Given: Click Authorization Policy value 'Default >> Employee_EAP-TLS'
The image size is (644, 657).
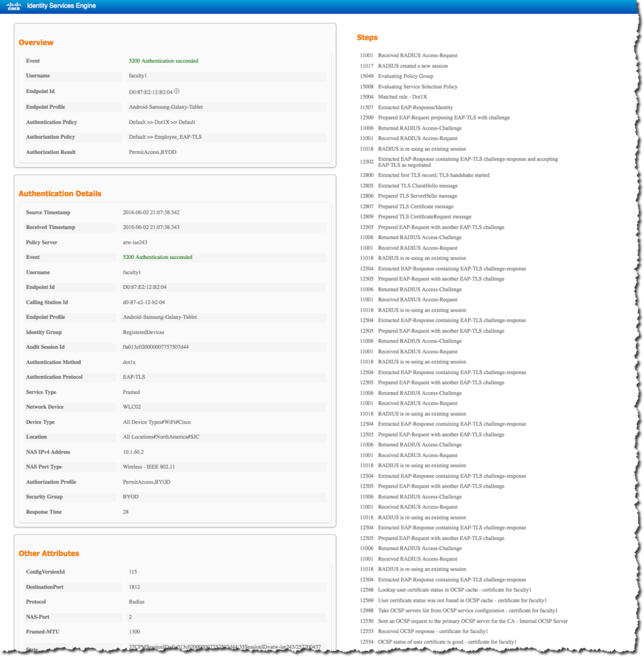Looking at the screenshot, I should point(165,137).
